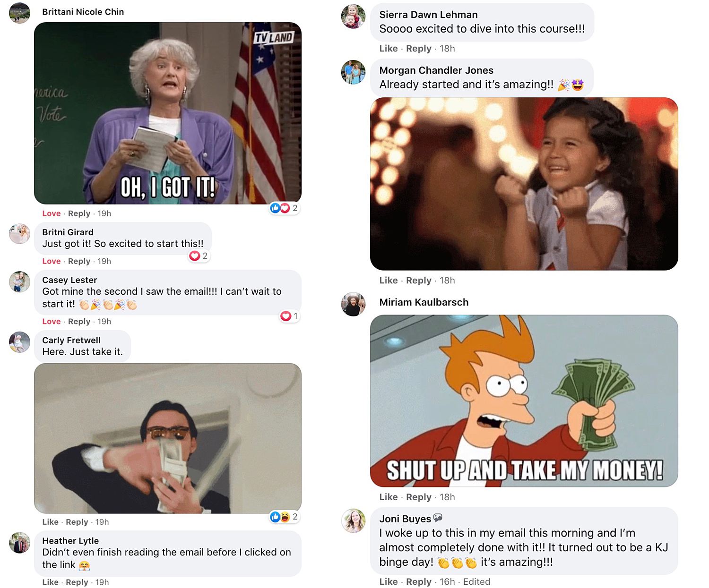Open the 'Shut up and take my money' GIF
Image resolution: width=709 pixels, height=588 pixels.
click(x=524, y=401)
